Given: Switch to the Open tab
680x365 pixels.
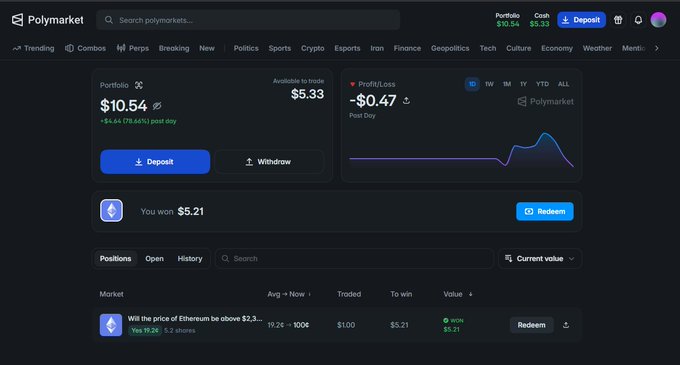Looking at the screenshot, I should pyautogui.click(x=154, y=258).
